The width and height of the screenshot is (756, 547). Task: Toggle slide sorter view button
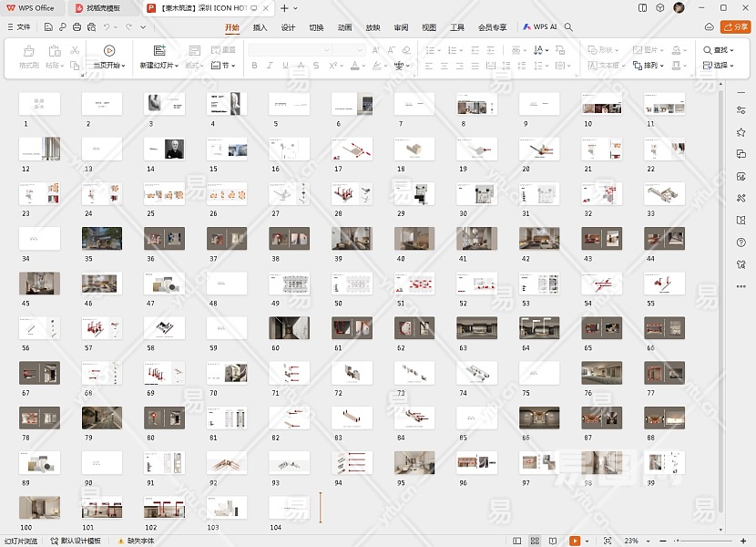coord(536,541)
